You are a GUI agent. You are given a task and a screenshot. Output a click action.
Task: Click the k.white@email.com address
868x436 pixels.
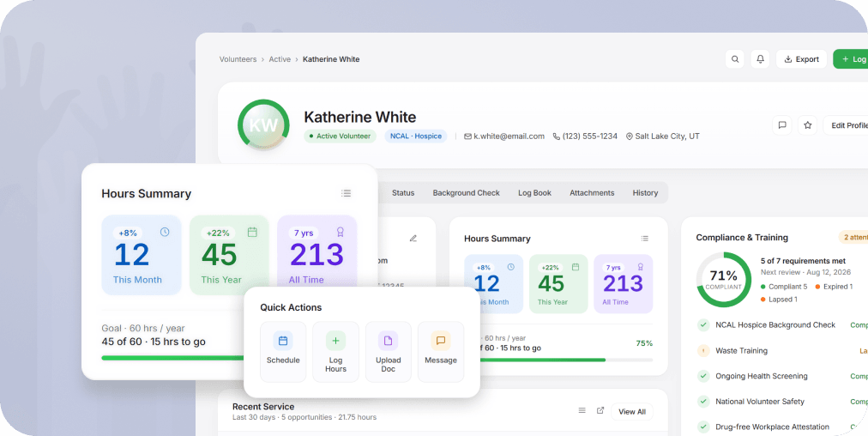click(504, 136)
